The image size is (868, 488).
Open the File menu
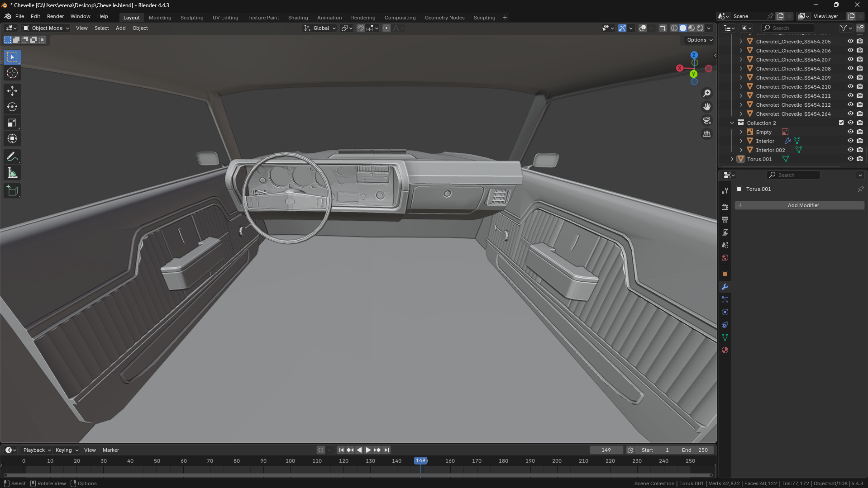(x=19, y=16)
